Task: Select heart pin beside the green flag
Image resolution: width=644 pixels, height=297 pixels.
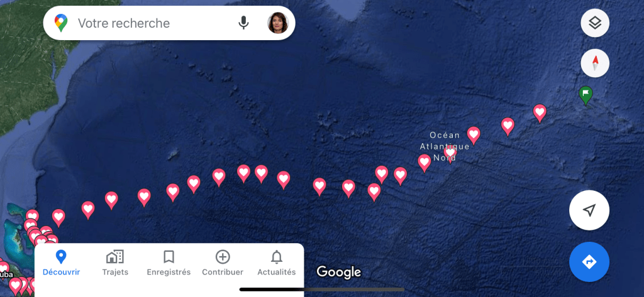Action: (x=540, y=113)
